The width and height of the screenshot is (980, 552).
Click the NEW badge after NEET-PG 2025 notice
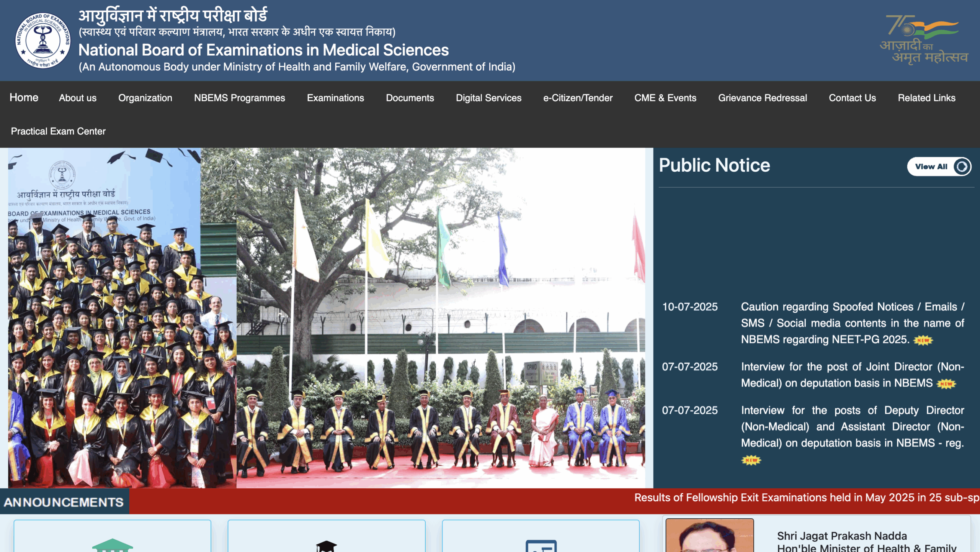click(923, 340)
